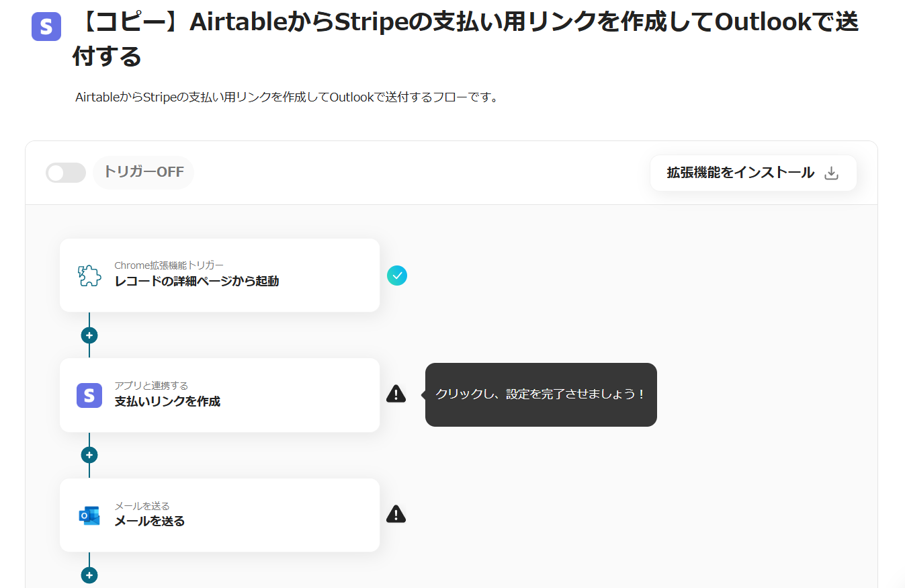Click the puzzle-piece Chrome extension trigger icon

(x=89, y=276)
